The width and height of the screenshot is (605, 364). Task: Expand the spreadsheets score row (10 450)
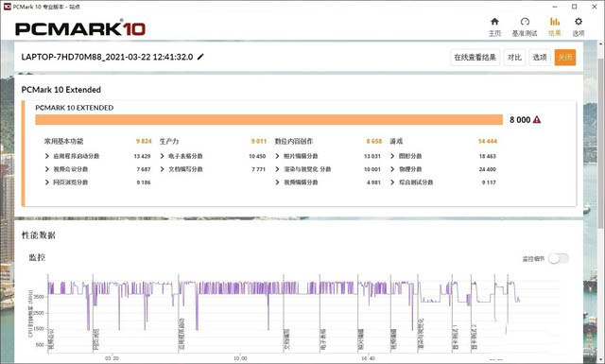(x=213, y=156)
